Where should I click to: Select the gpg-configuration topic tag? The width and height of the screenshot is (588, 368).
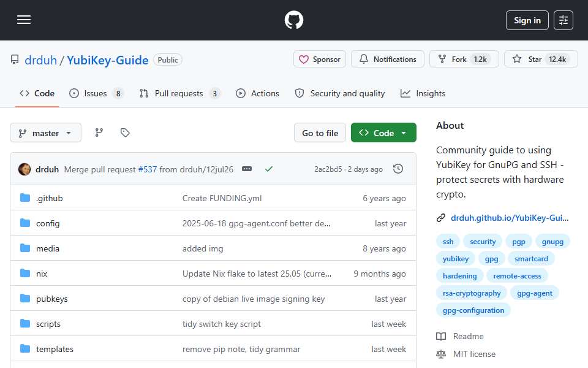[x=473, y=310]
